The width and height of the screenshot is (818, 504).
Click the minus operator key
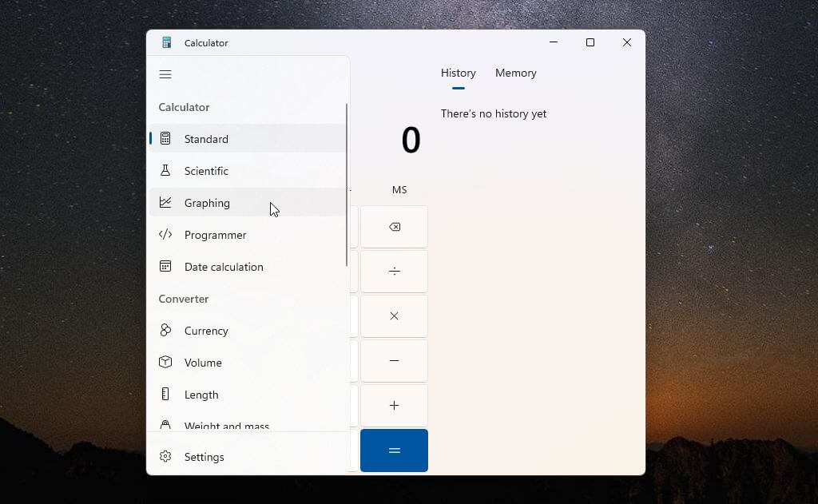[394, 361]
